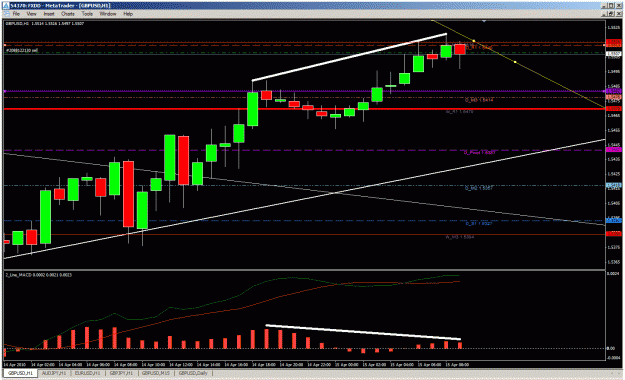Select the upper yellow trendline anchor point
625x380 pixels.
click(x=474, y=41)
